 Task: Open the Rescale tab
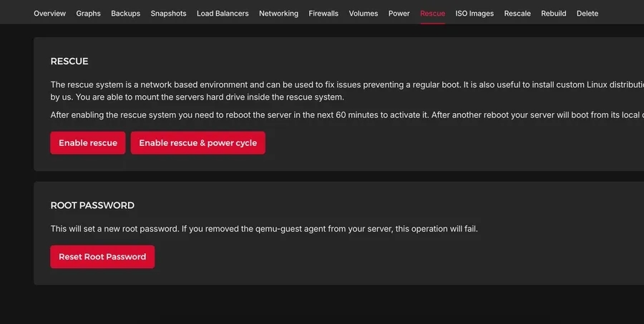517,14
